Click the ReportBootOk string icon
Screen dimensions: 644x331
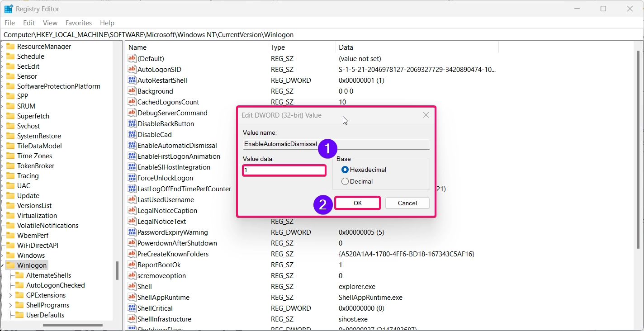point(132,265)
